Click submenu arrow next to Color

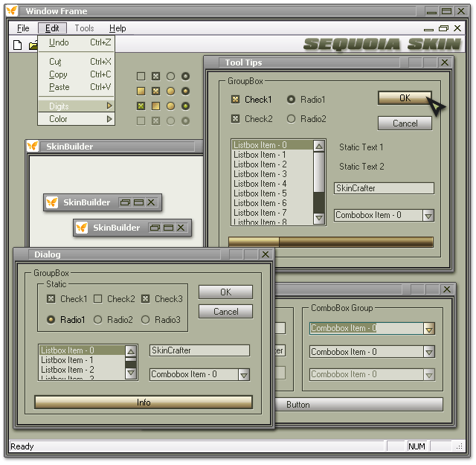(x=109, y=119)
